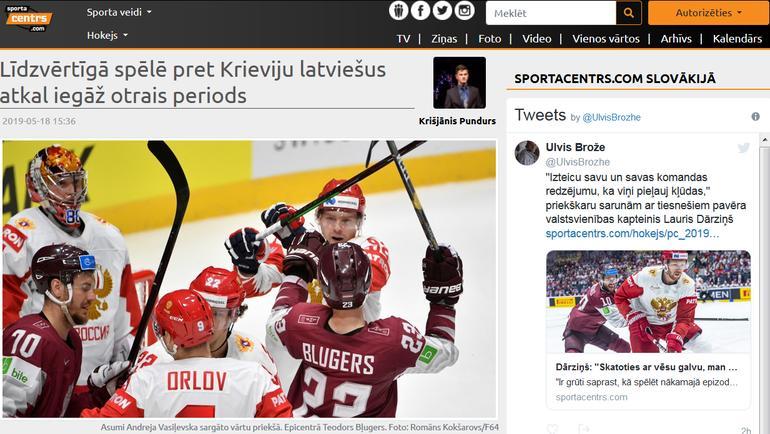770x434 pixels.
Task: Go to the Kalendārs section
Action: [x=737, y=39]
